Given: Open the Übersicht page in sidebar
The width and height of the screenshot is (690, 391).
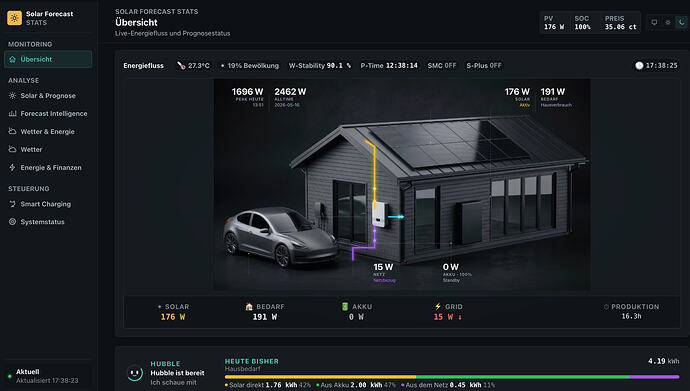Looking at the screenshot, I should coord(48,59).
